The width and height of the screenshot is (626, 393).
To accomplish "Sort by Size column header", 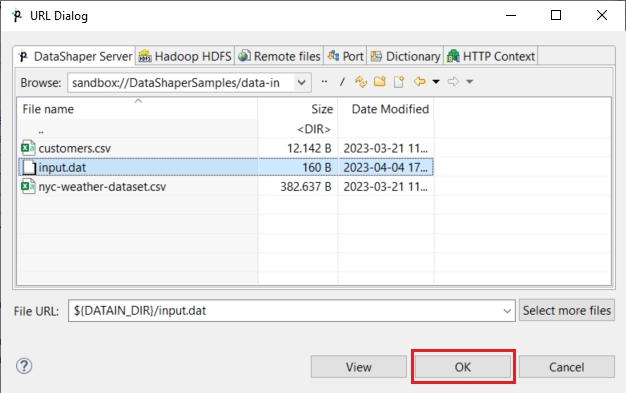I will 298,109.
